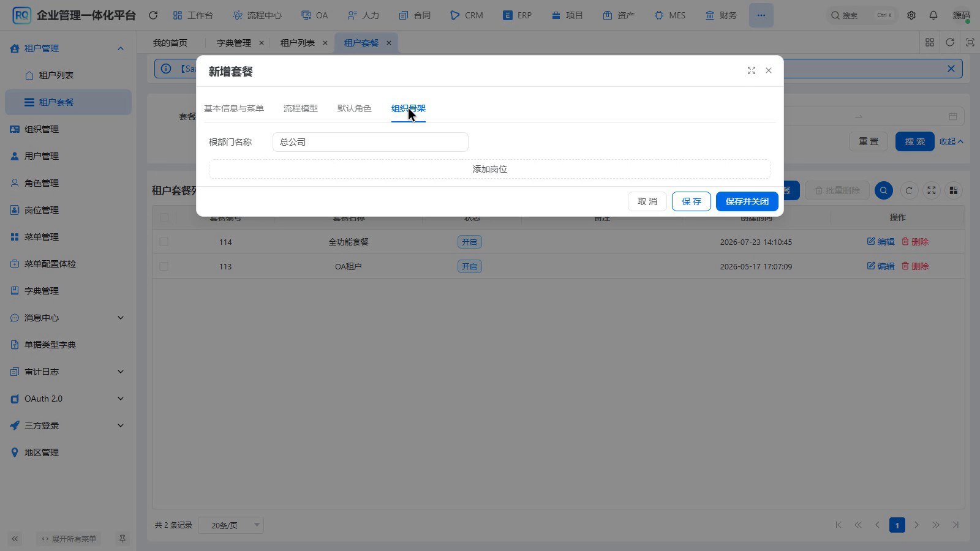Refresh the tenant package table

point(909,190)
